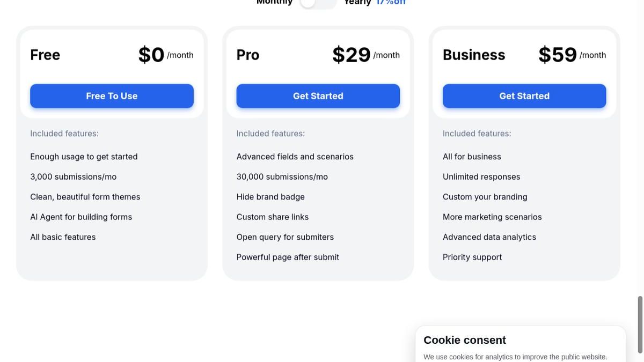Click the 17%off yearly discount link
The width and height of the screenshot is (644, 362).
click(x=391, y=1)
